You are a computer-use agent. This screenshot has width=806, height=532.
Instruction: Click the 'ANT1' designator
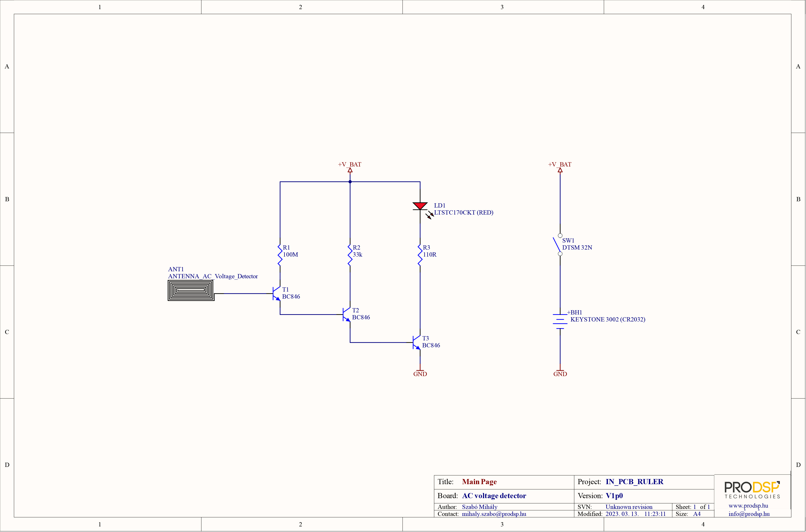click(x=175, y=269)
